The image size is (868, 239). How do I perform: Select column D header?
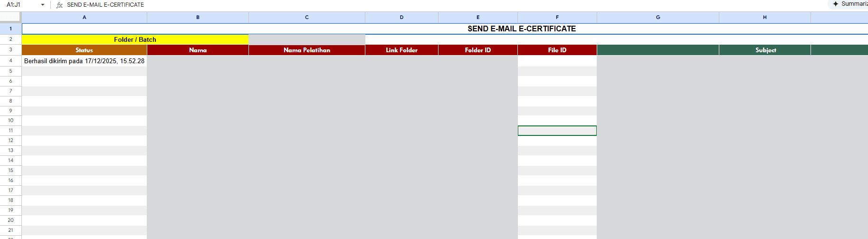(401, 17)
